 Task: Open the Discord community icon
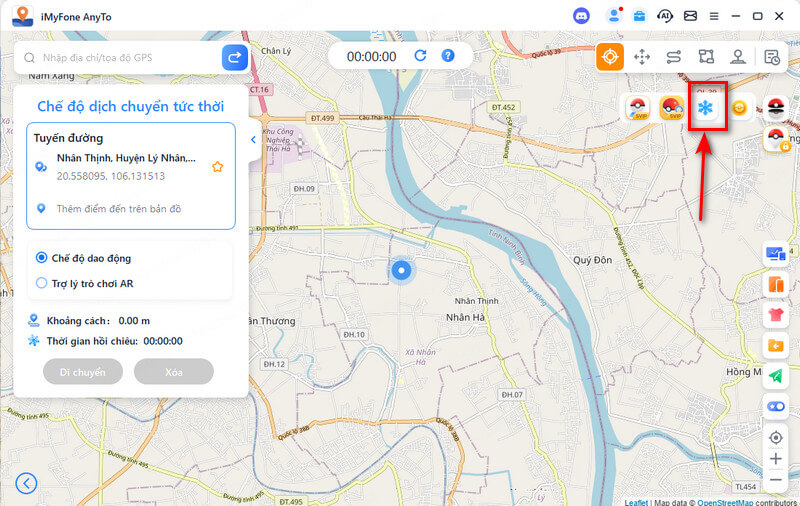[582, 16]
